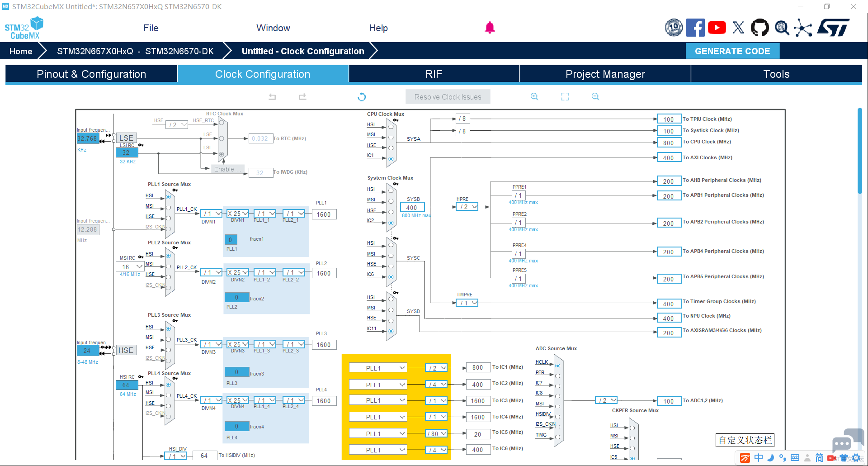Open the DIVN1 X 25 multiplier dropdown
This screenshot has height=466, width=868.
pyautogui.click(x=238, y=214)
